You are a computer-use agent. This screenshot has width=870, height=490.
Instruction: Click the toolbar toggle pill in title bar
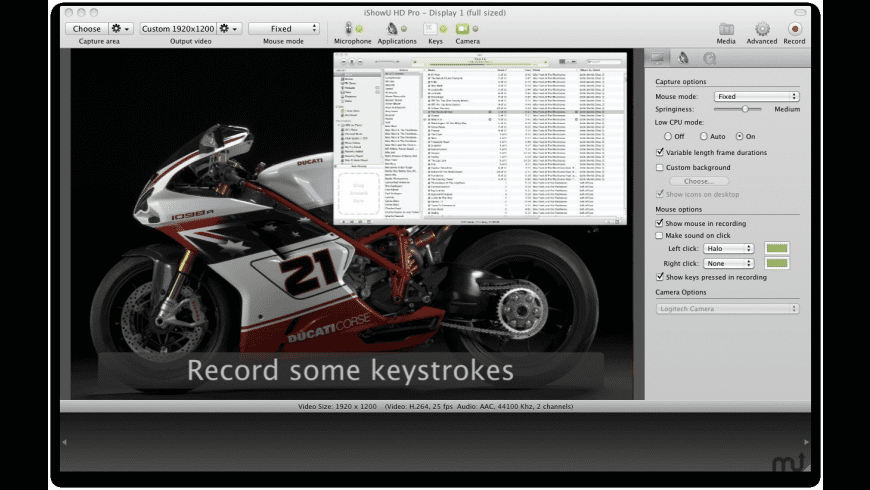(x=800, y=12)
